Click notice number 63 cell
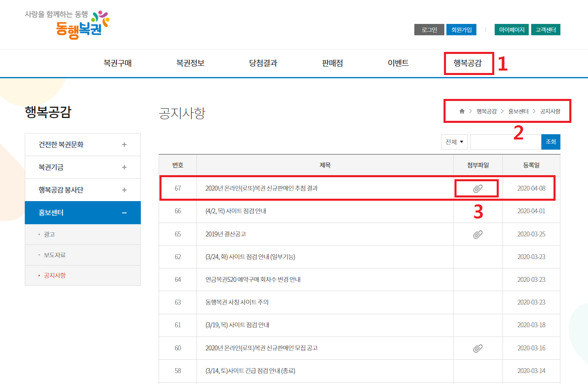 point(178,302)
